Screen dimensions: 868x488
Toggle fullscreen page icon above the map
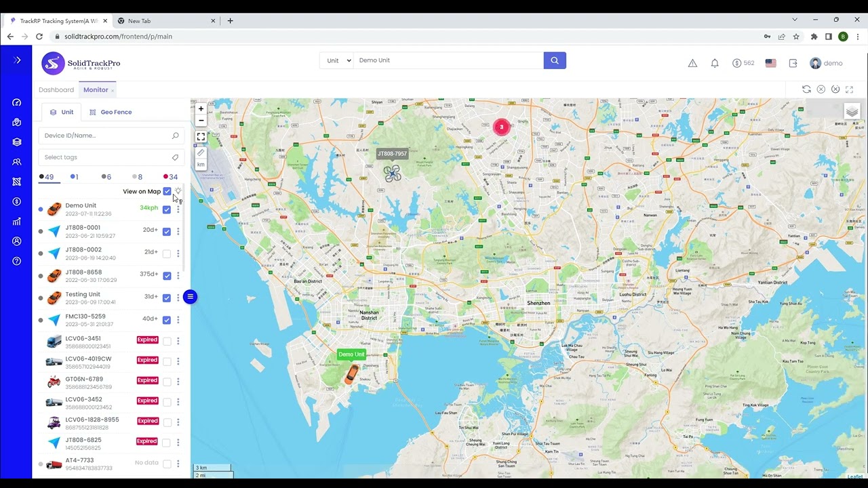coord(850,89)
